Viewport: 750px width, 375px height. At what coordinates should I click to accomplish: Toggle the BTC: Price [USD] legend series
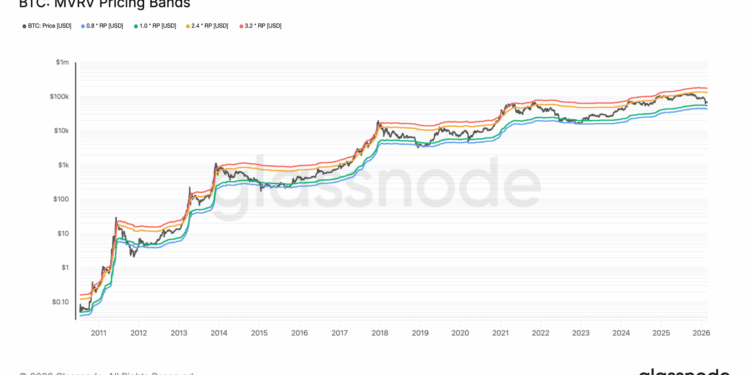(46, 26)
